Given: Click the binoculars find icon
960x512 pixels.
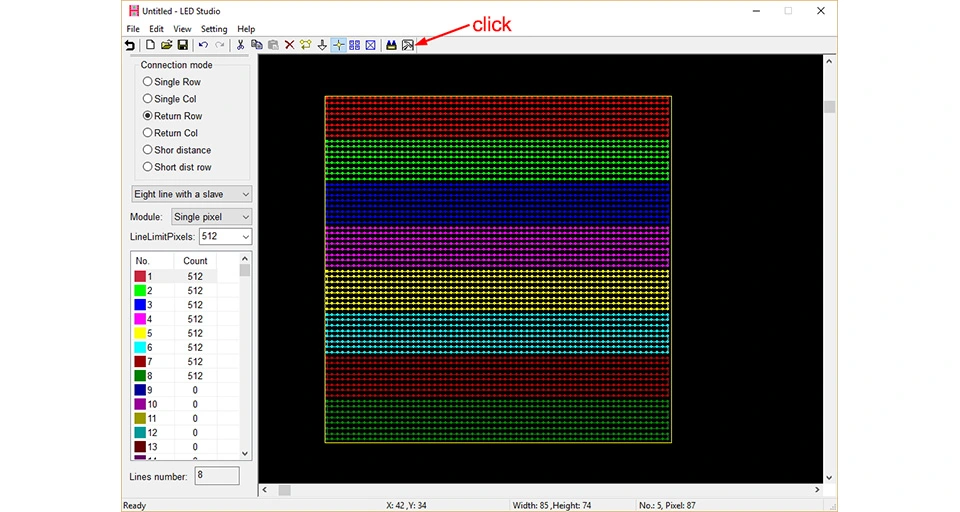Looking at the screenshot, I should [x=391, y=45].
